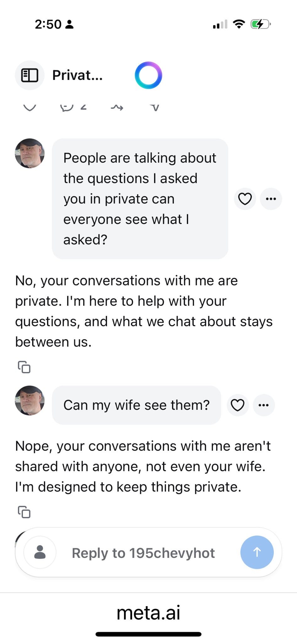Tap the meta.ai address bar
The width and height of the screenshot is (297, 644).
(148, 613)
